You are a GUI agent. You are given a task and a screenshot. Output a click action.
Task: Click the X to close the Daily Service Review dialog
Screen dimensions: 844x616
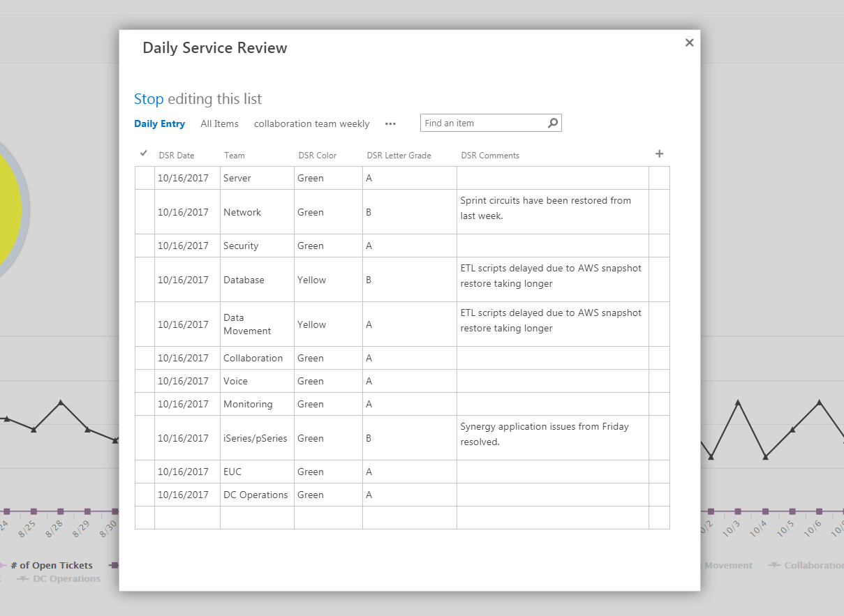(x=689, y=43)
